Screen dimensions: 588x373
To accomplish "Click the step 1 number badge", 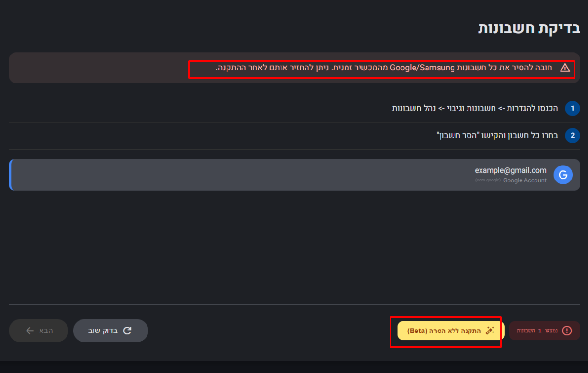I will (573, 108).
